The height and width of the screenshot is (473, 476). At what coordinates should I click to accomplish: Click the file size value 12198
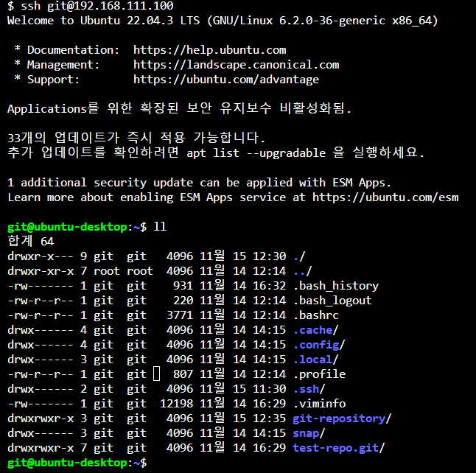[176, 404]
